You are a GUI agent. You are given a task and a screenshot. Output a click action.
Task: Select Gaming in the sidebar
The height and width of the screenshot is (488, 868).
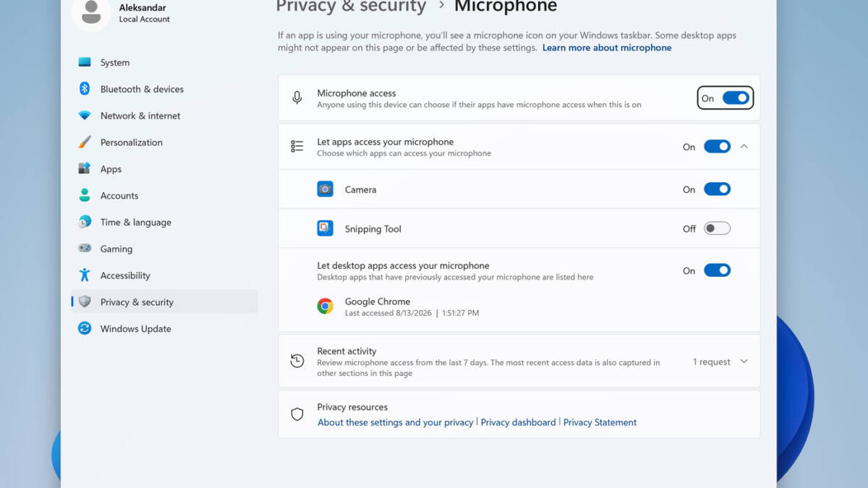coord(165,249)
